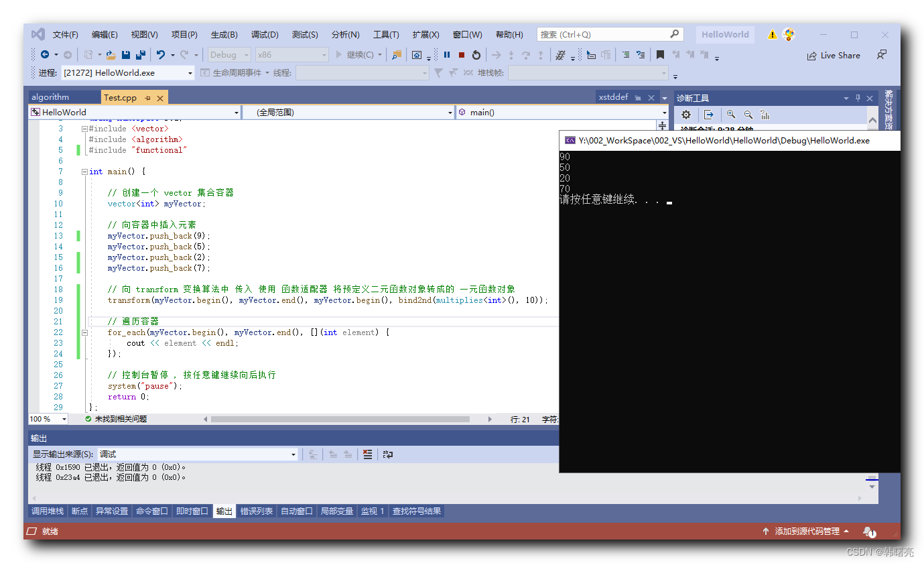Switch to the 局部变量 tab
Viewport: 924px width, 563px height.
tap(336, 511)
